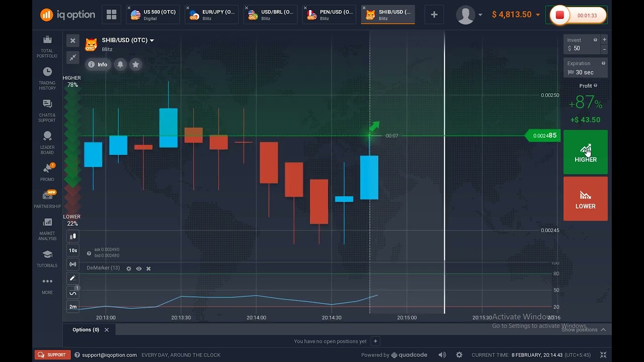Open the indicators wave icon
Viewport: 644px width, 362px height.
click(73, 293)
